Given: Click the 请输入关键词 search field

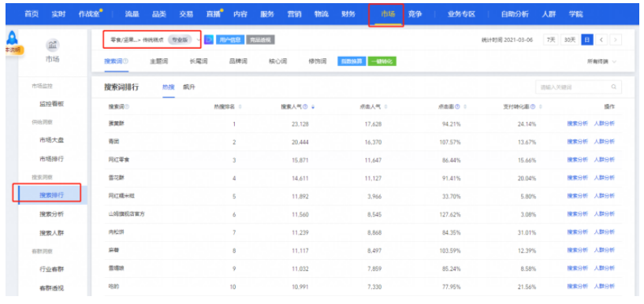Looking at the screenshot, I should [x=579, y=87].
